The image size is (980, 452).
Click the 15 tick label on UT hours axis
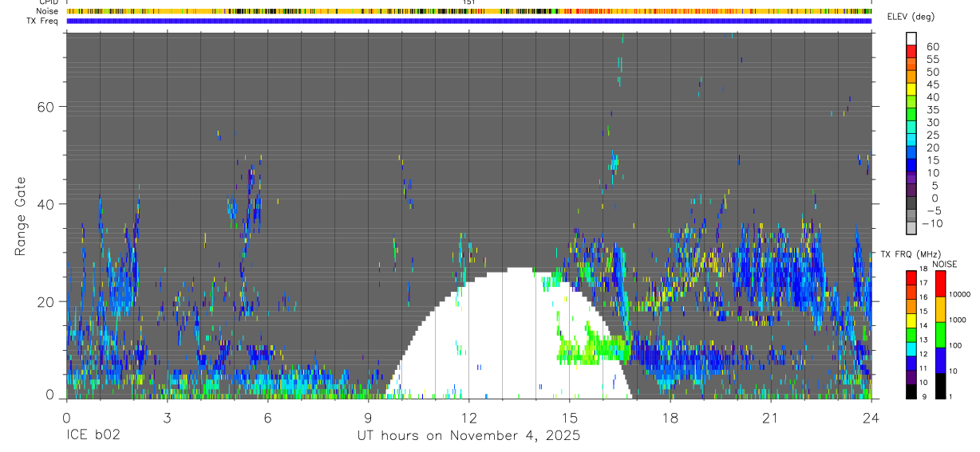tap(569, 419)
